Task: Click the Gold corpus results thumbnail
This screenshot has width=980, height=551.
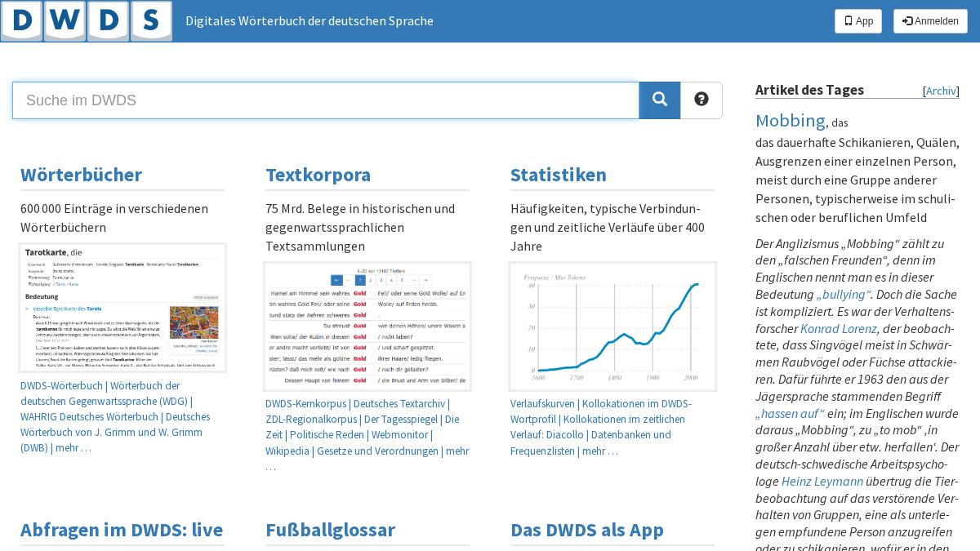Action: coord(367,327)
